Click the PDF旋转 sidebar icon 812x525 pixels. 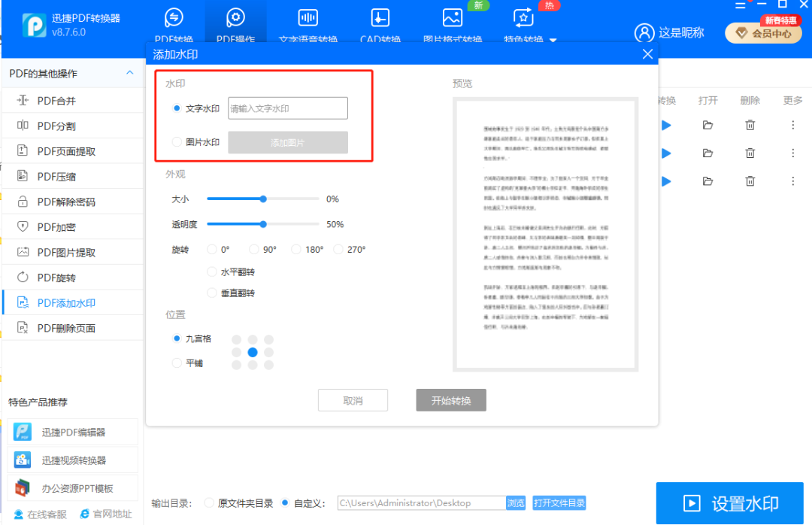click(23, 278)
